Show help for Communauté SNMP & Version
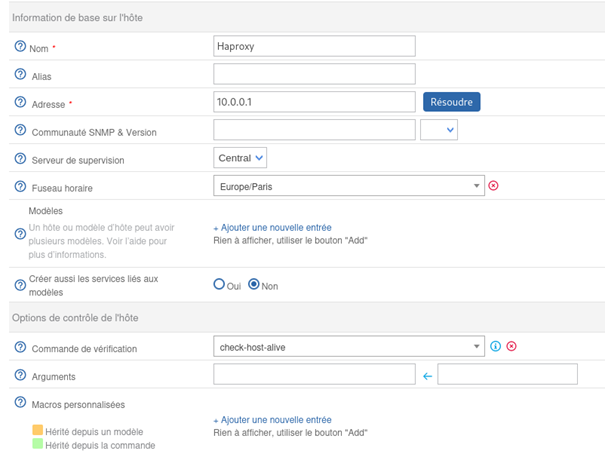This screenshot has width=605, height=460. (20, 131)
